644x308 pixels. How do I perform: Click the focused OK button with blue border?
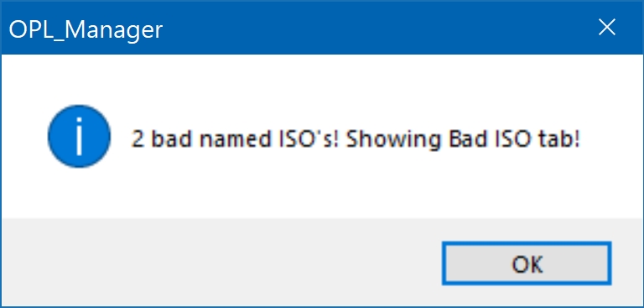click(x=527, y=264)
